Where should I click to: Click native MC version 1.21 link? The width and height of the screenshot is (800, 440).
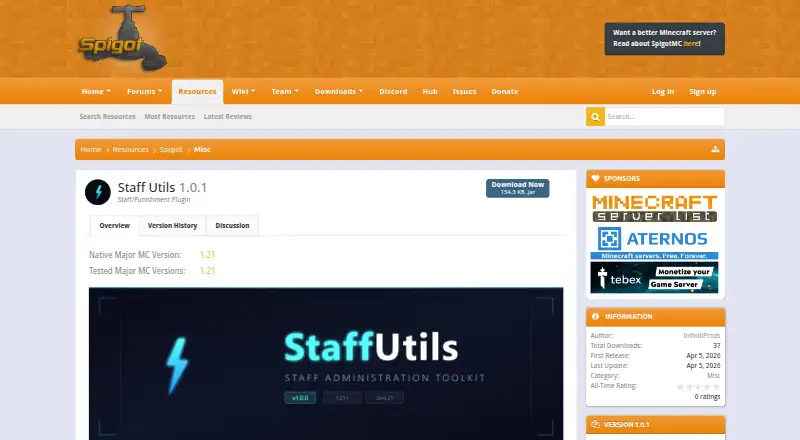pos(207,255)
